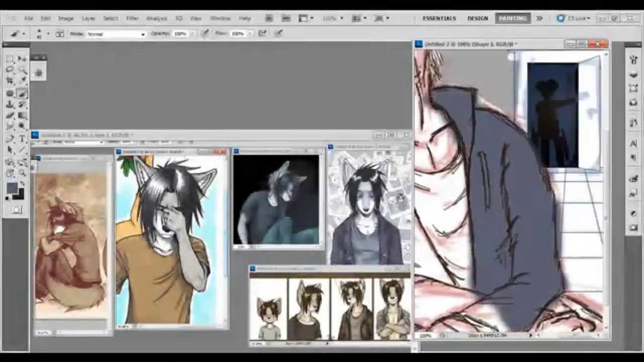
Task: Select the Hand tool
Action: coord(10,172)
